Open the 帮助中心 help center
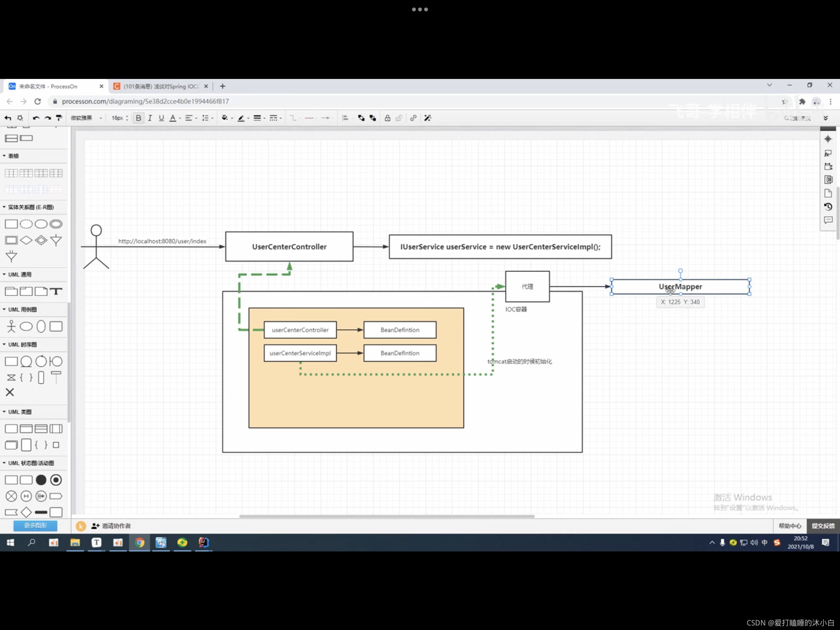The height and width of the screenshot is (630, 840). click(x=790, y=526)
